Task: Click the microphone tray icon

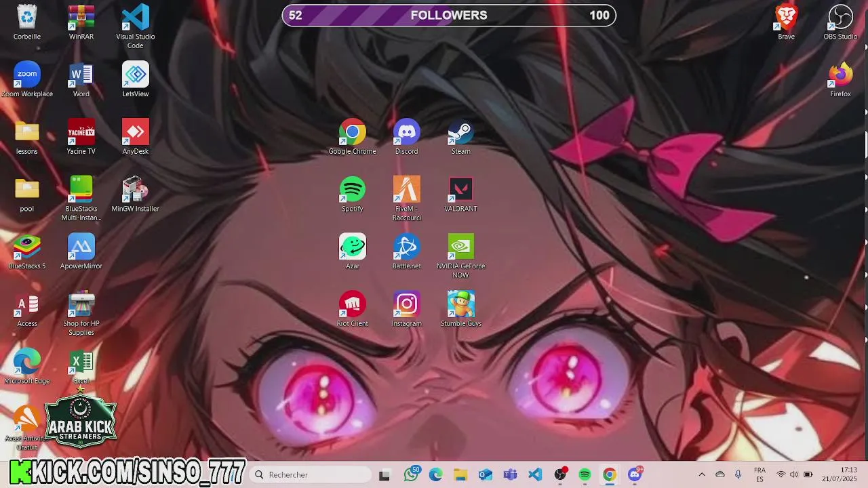Action: (x=738, y=474)
